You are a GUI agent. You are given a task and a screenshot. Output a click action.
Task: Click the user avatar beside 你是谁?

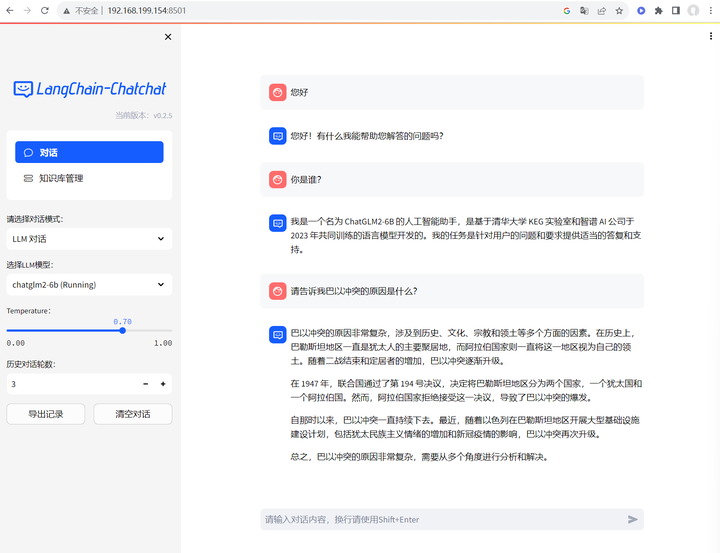pyautogui.click(x=278, y=180)
